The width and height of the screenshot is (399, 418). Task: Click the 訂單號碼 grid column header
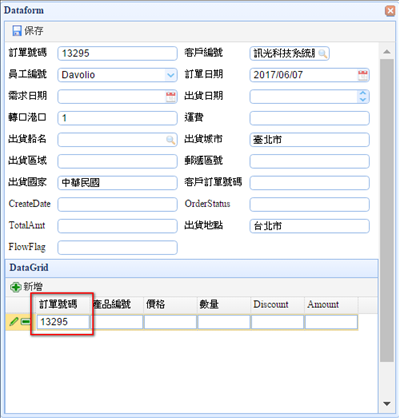[x=63, y=304]
